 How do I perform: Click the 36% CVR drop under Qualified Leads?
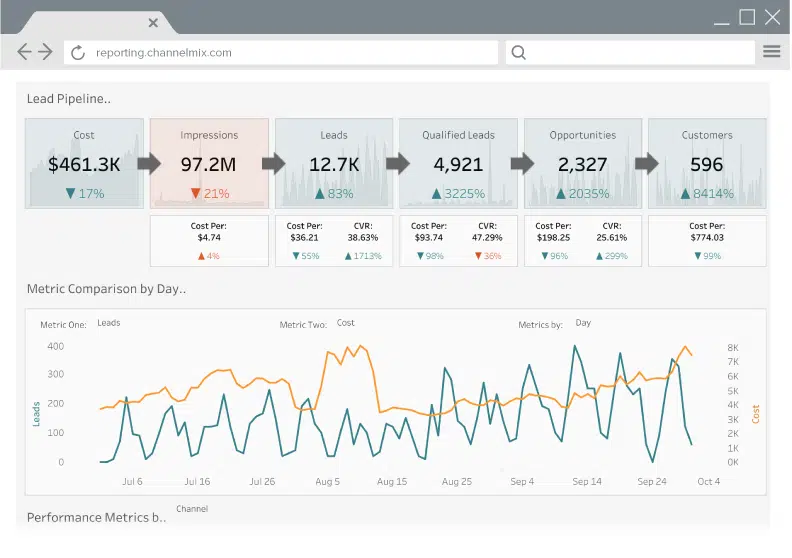click(x=488, y=256)
